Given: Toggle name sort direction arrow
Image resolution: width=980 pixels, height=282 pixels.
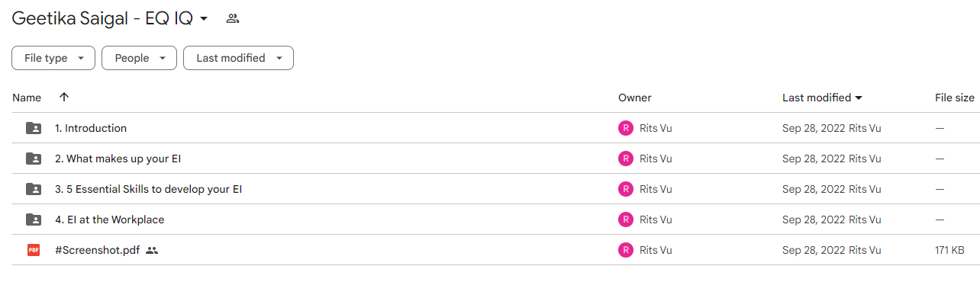Looking at the screenshot, I should (64, 97).
